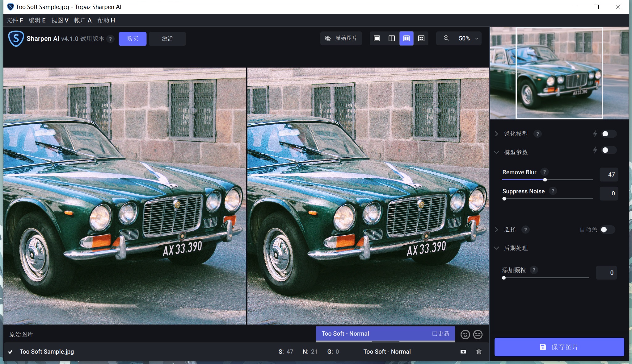Expand the 锐化模型 section
Viewport: 632px width, 364px height.
(x=496, y=134)
